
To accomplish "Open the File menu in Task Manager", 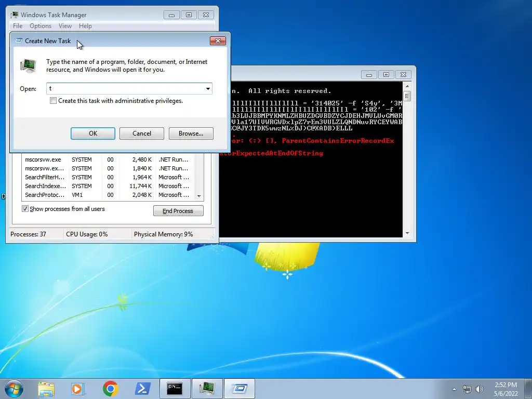I will [18, 26].
